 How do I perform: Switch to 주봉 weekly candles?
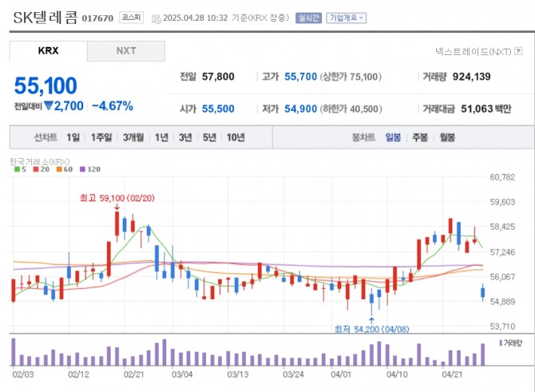point(420,137)
